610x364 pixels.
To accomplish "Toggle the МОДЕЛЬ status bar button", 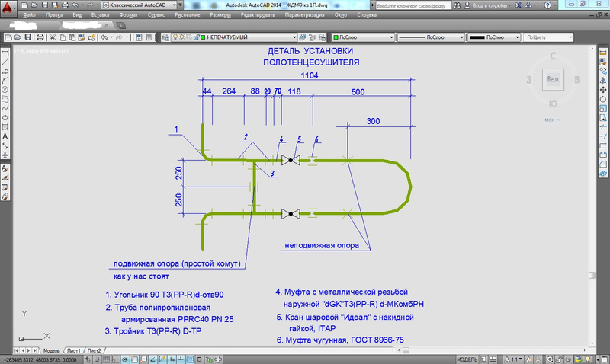I will coord(466,359).
